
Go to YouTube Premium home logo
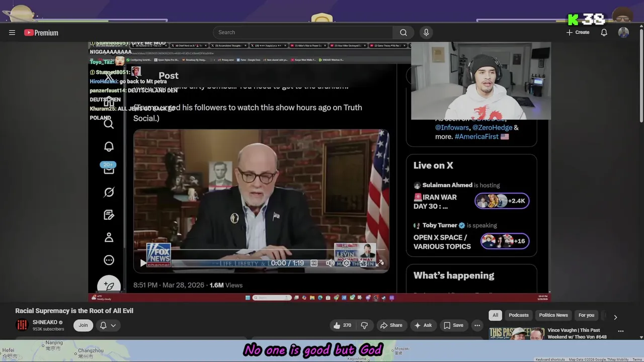tap(41, 33)
